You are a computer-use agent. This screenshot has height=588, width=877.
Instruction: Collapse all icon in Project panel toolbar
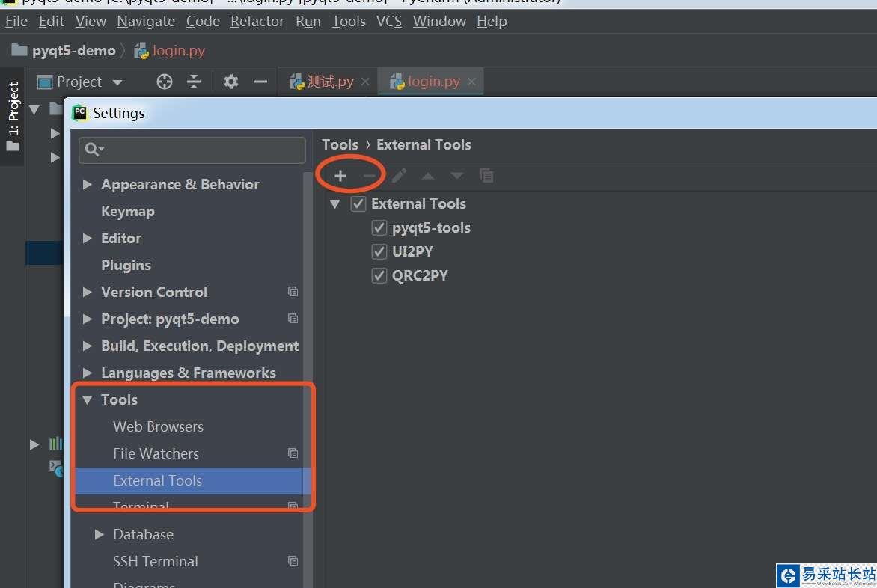pyautogui.click(x=194, y=82)
